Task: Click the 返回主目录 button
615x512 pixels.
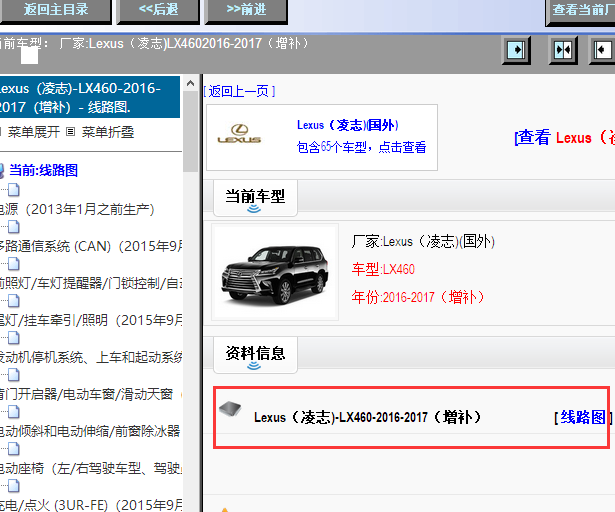Action: point(56,10)
